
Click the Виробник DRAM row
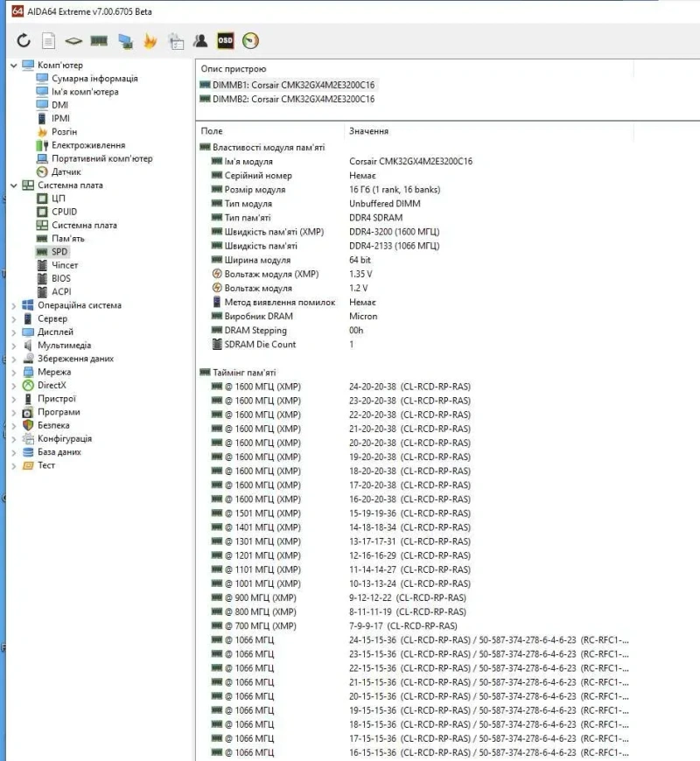pos(294,317)
